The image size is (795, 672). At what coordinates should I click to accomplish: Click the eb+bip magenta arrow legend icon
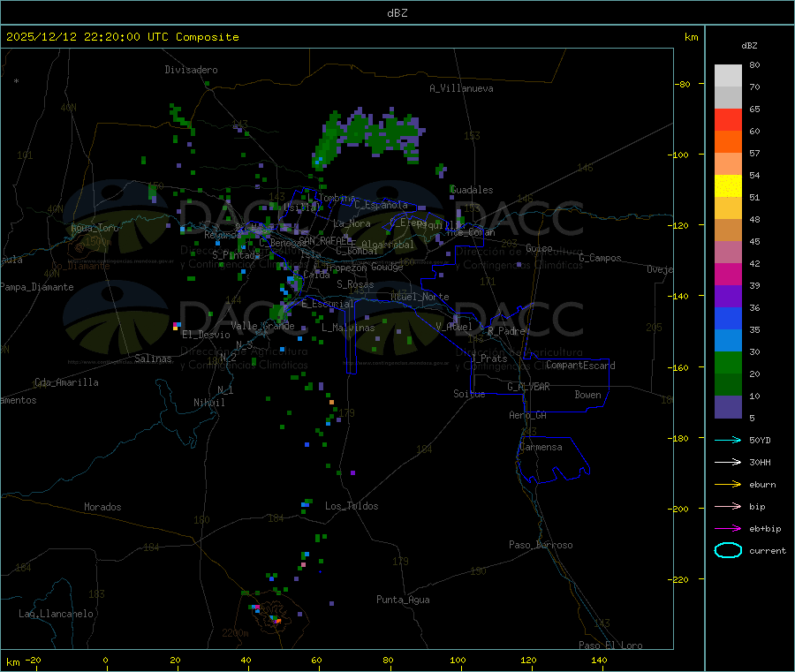click(x=728, y=528)
